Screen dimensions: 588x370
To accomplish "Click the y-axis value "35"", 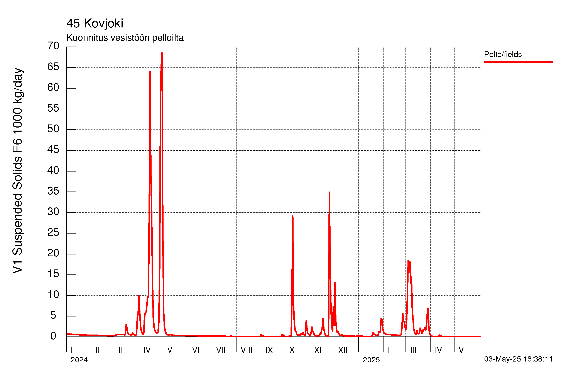I will tap(53, 191).
